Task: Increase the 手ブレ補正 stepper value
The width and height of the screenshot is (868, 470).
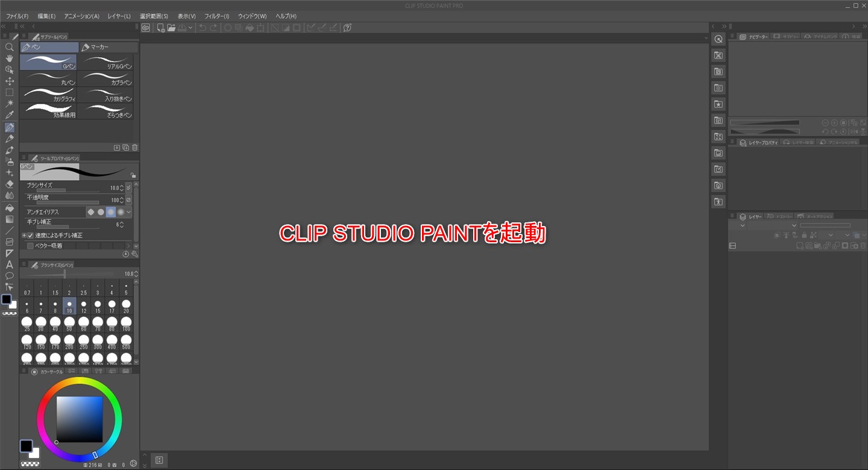Action: (x=122, y=222)
